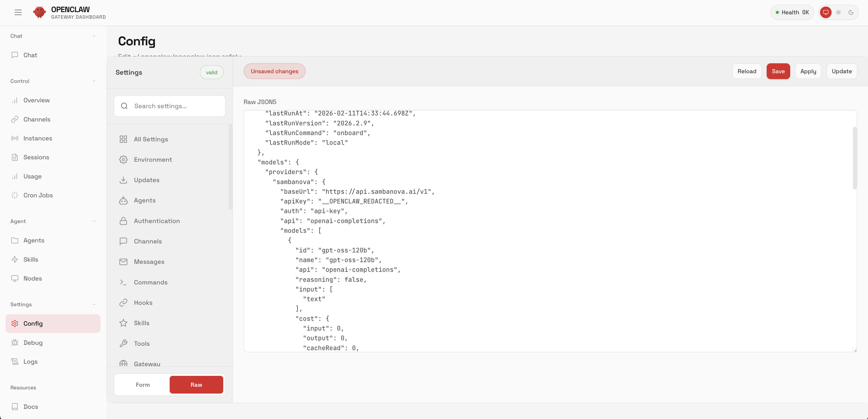Viewport: 868px width, 419px height.
Task: Click the "lastRunCommand": "onboard" line
Action: click(x=318, y=133)
